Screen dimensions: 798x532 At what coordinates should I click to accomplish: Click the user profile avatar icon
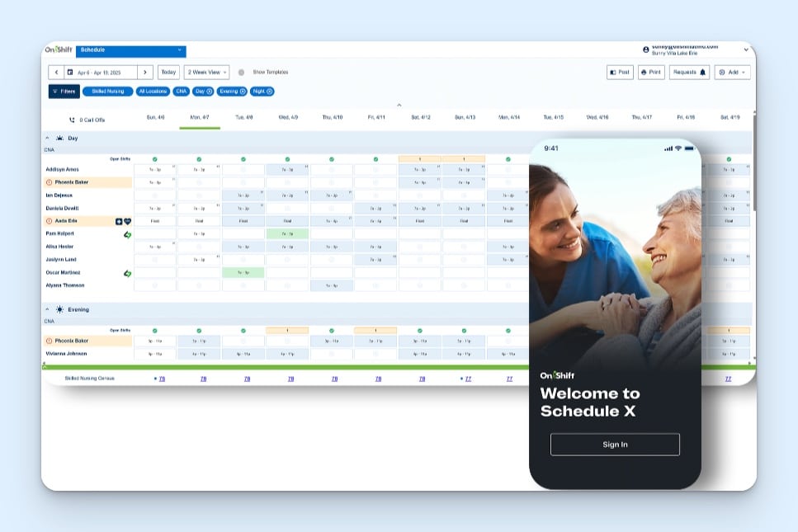tap(646, 49)
